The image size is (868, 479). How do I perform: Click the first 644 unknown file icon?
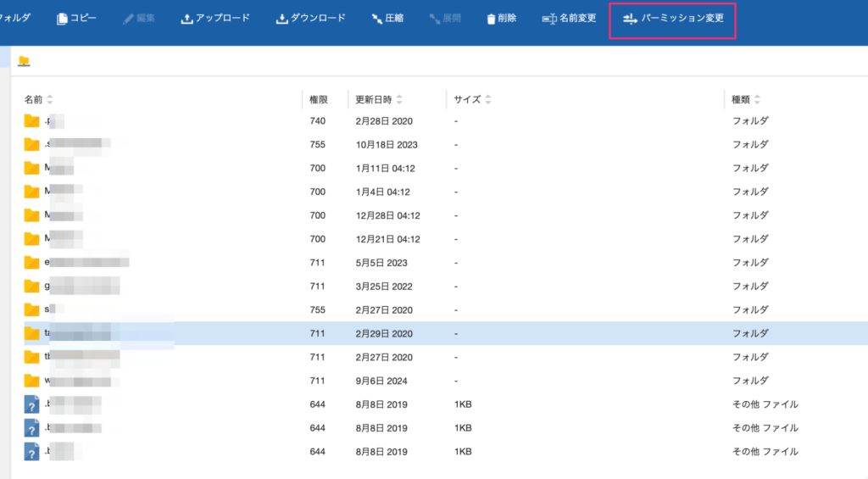point(32,404)
